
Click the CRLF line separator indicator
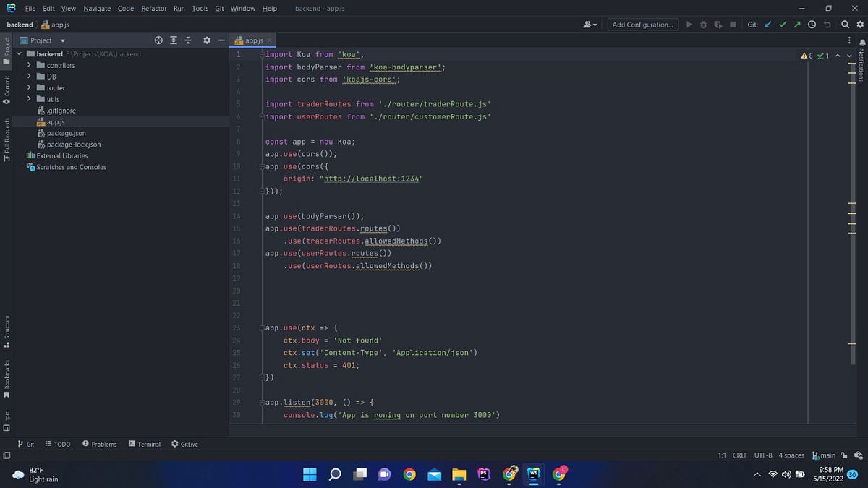click(739, 455)
